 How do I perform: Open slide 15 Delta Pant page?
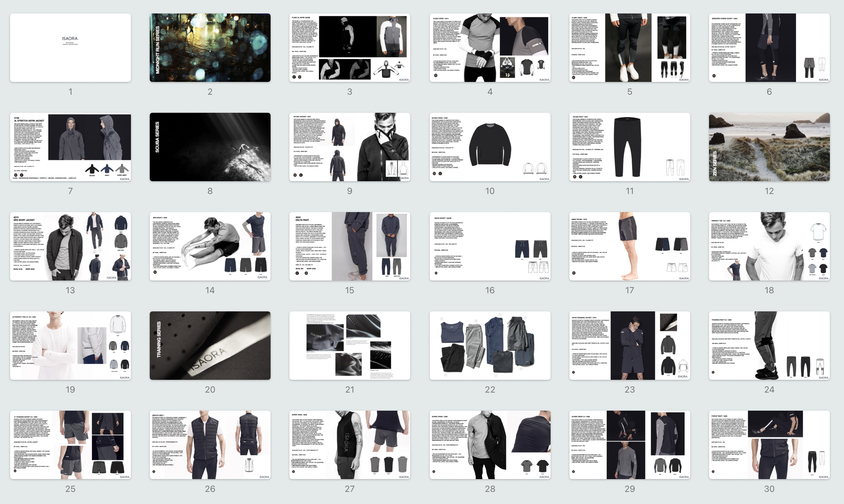click(350, 246)
